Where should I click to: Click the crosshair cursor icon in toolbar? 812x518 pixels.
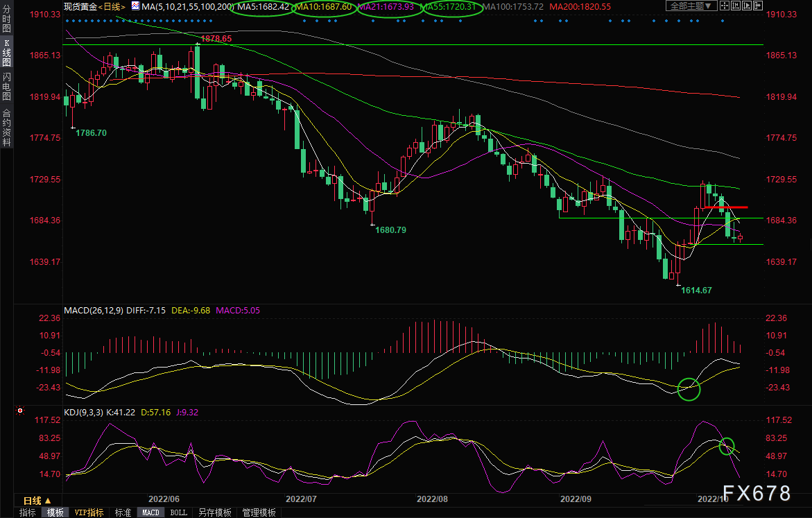tap(724, 6)
